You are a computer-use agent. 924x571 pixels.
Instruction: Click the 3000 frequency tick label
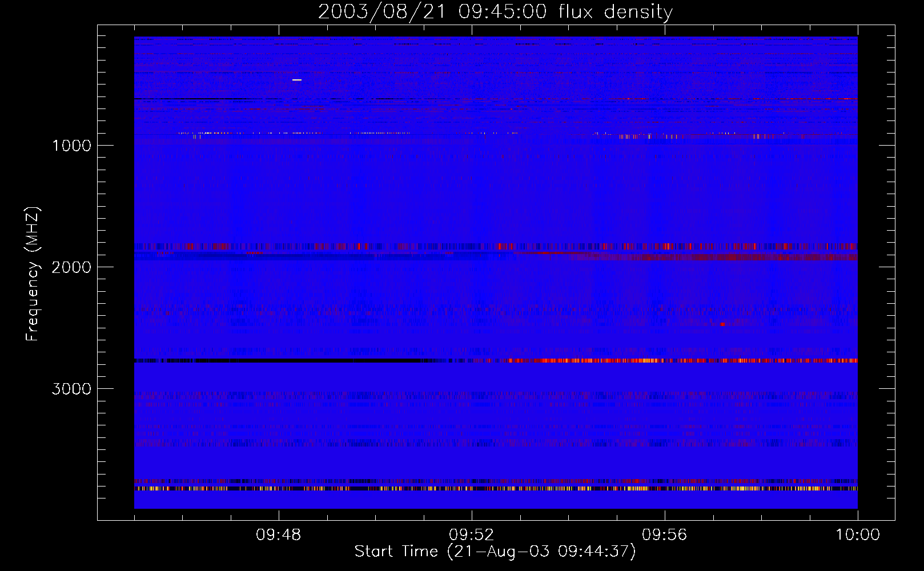click(x=71, y=389)
